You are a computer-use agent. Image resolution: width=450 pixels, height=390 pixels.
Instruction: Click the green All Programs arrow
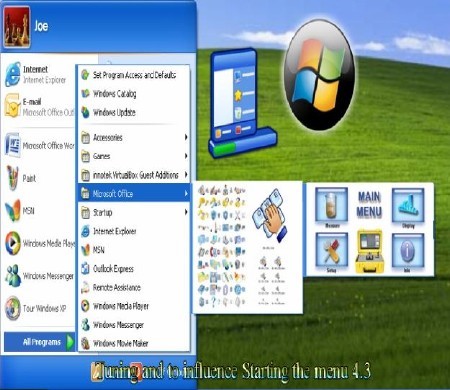(x=70, y=342)
